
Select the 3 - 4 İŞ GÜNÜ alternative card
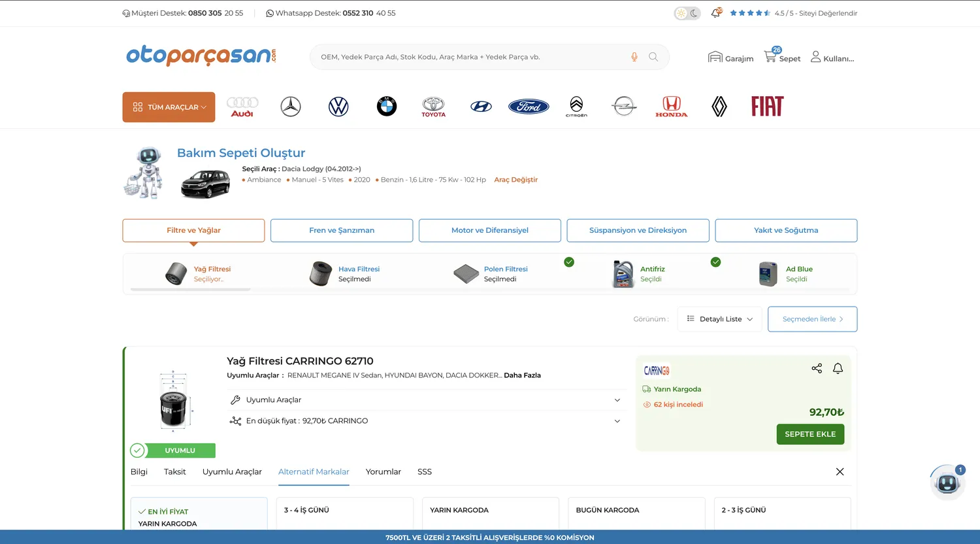[x=345, y=514]
